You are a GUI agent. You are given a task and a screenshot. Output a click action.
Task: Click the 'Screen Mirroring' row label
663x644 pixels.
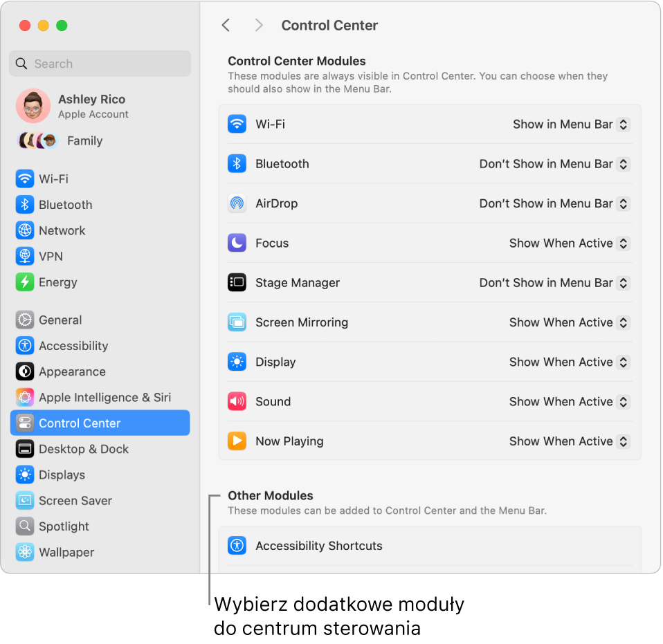pyautogui.click(x=302, y=322)
